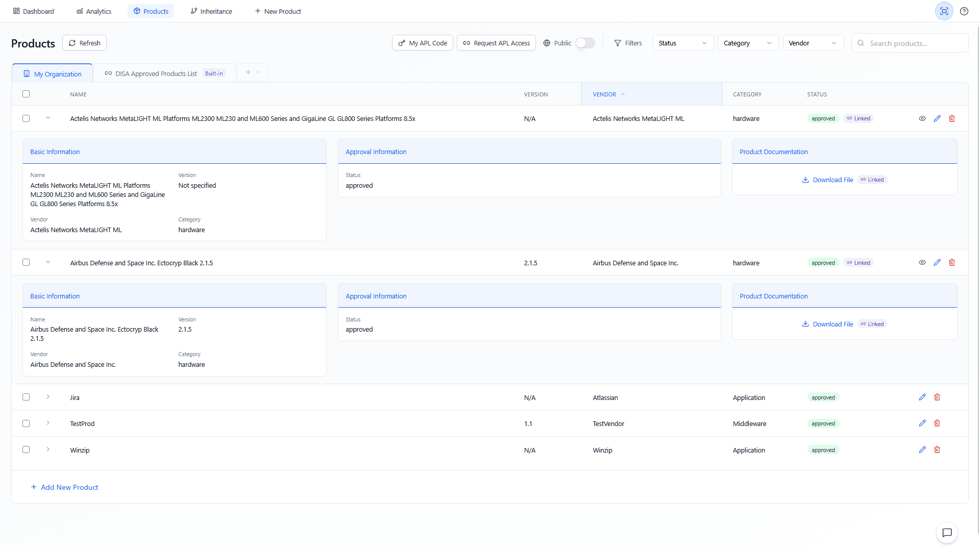Edit the TestProd product with pencil icon
The image size is (980, 551).
[922, 423]
